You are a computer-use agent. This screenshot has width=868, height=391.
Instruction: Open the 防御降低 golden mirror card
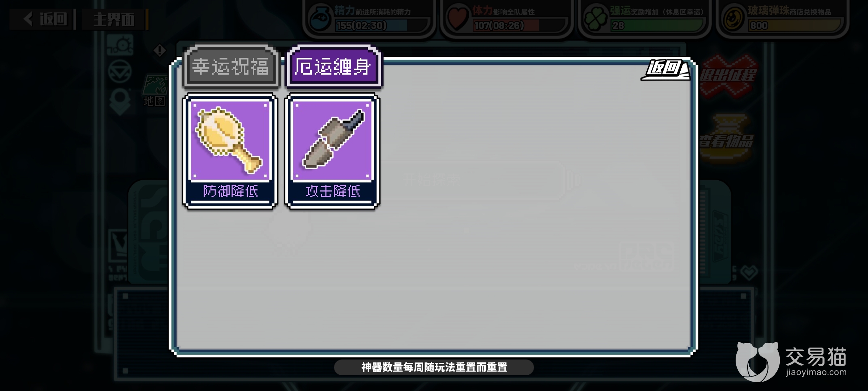click(230, 151)
